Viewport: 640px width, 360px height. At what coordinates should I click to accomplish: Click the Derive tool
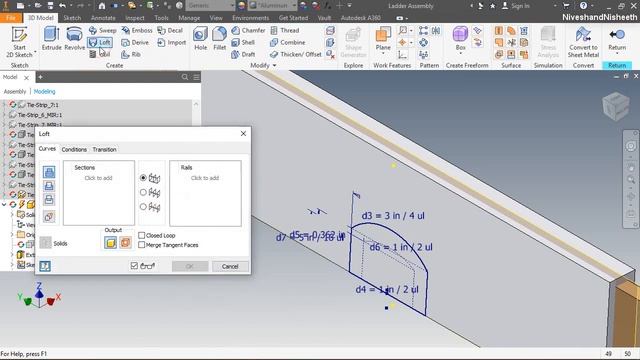coord(136,42)
